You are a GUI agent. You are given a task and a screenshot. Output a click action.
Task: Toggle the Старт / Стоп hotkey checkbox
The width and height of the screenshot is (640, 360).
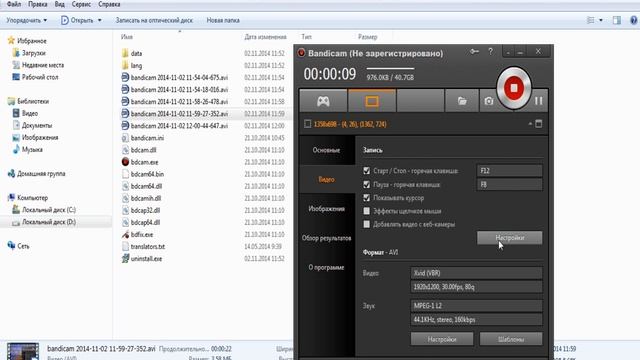[367, 171]
